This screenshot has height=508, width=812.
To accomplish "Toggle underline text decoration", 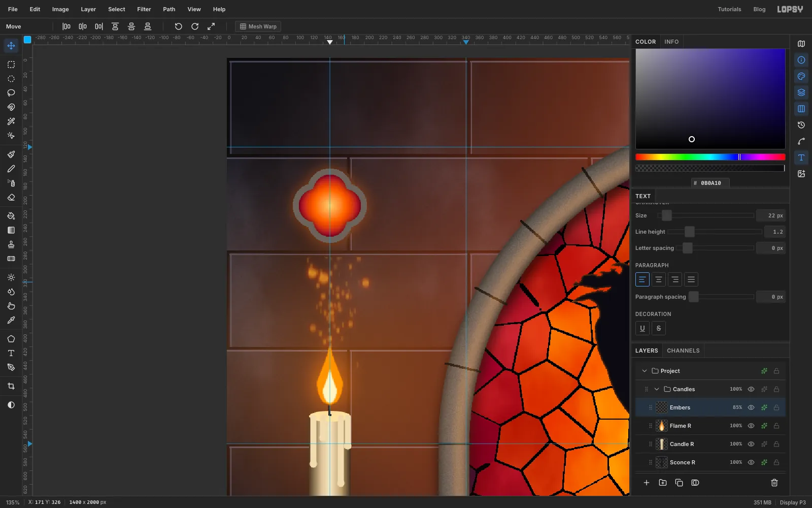I will point(642,328).
